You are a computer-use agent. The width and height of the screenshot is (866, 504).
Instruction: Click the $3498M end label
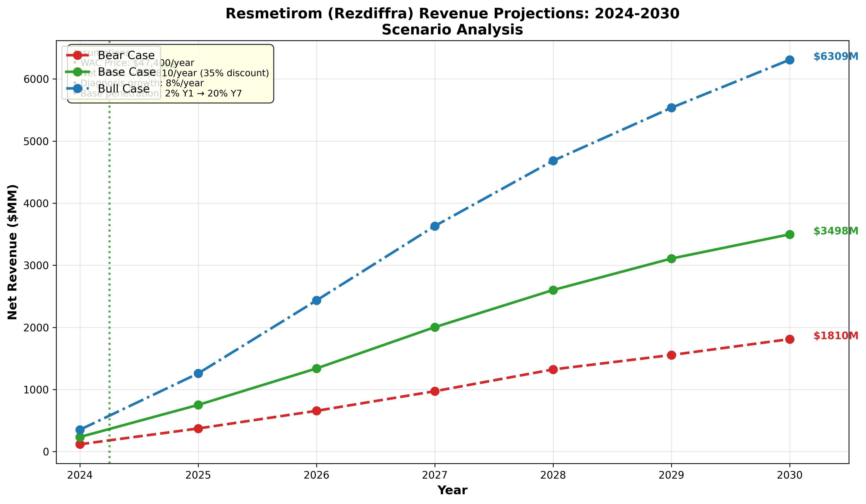pos(836,231)
